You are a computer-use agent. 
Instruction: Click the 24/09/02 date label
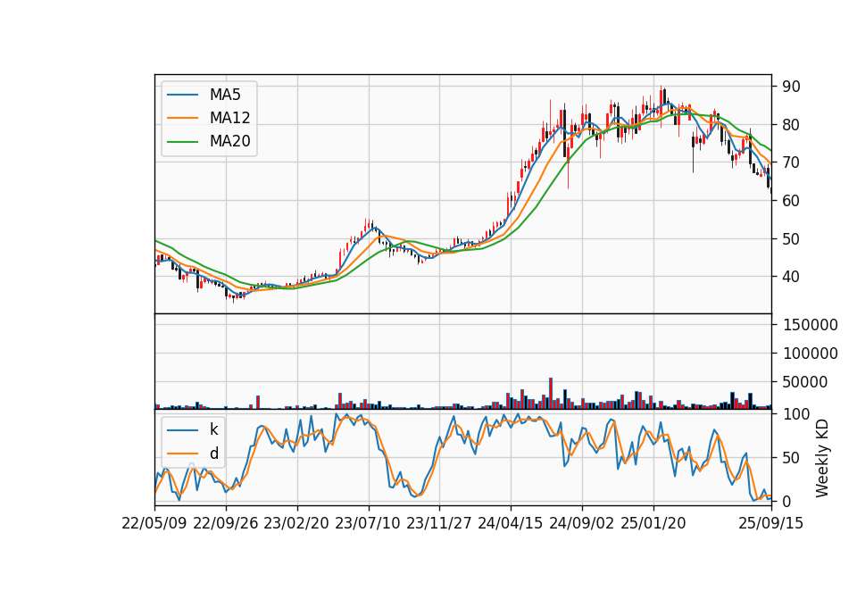(581, 523)
